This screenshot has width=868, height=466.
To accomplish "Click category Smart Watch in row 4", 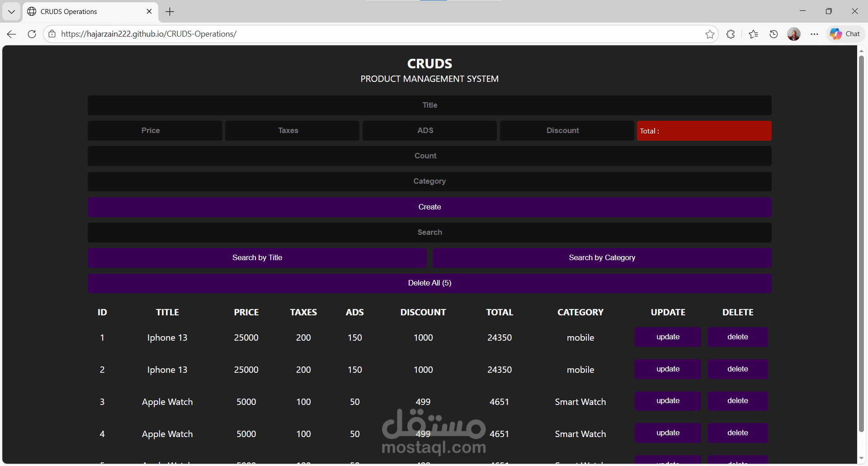I will (580, 434).
